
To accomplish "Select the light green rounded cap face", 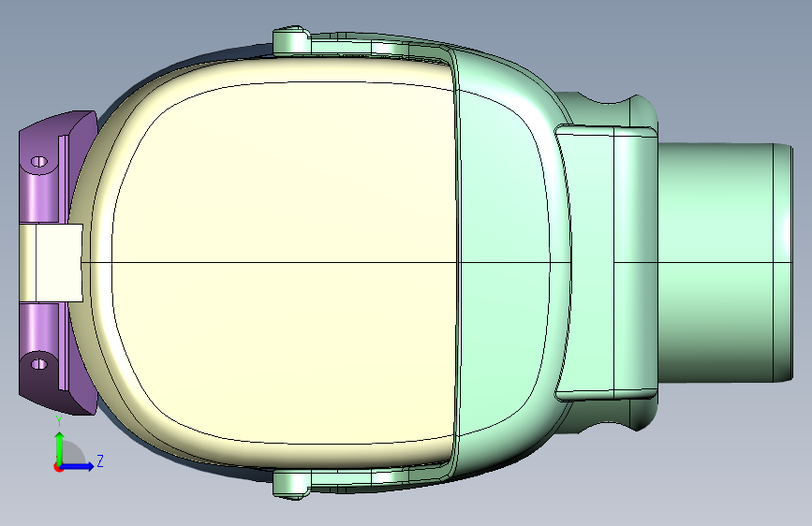I will (503, 263).
